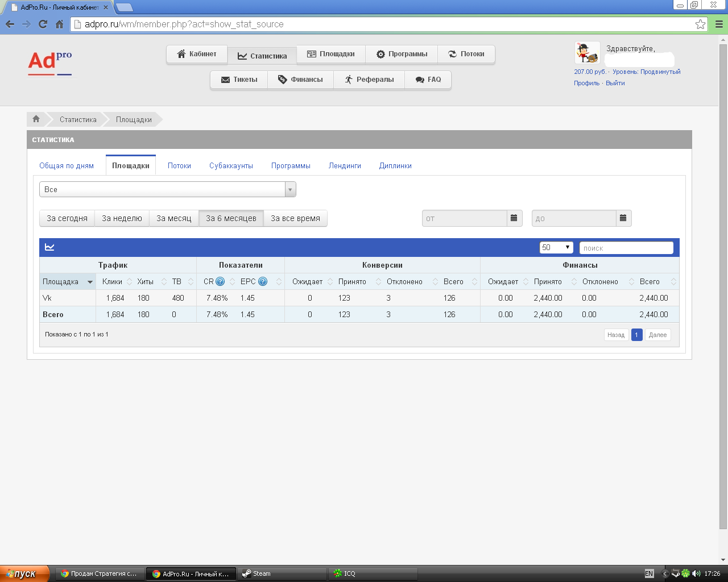Open the rows-per-page dropdown showing 50
This screenshot has height=582, width=728.
(x=556, y=247)
